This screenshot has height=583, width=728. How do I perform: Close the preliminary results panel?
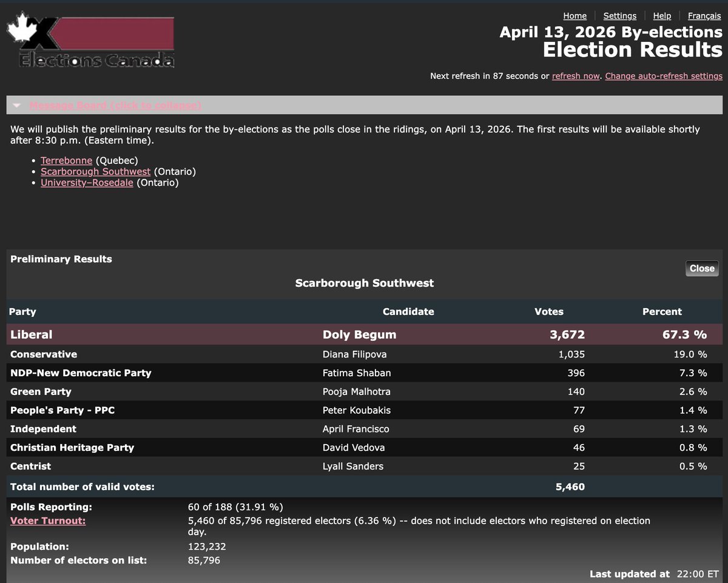point(702,268)
